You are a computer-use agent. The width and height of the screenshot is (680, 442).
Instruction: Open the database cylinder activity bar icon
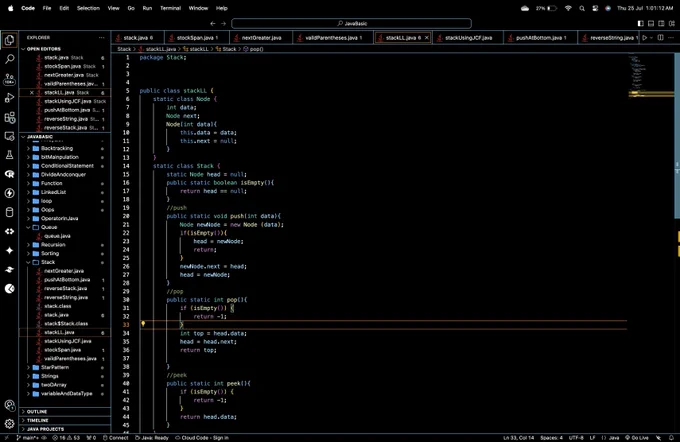point(10,212)
